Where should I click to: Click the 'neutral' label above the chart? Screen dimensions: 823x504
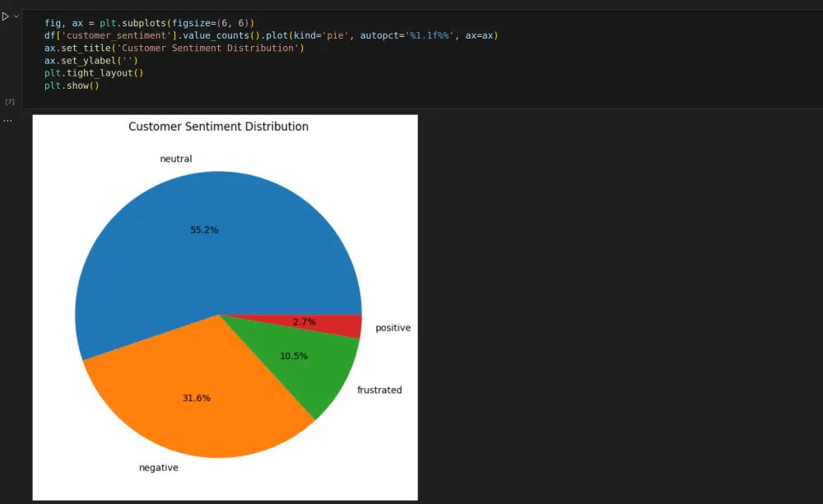click(x=175, y=159)
